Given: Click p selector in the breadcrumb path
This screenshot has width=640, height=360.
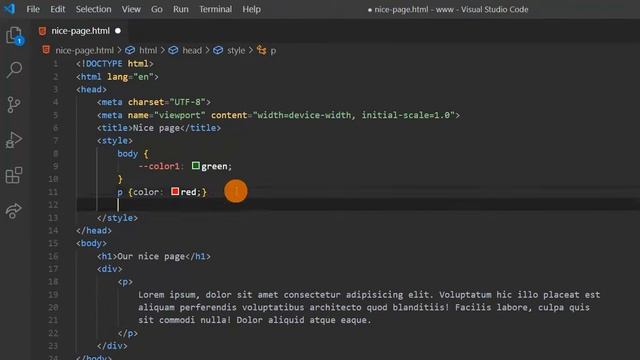Looking at the screenshot, I should coord(273,51).
